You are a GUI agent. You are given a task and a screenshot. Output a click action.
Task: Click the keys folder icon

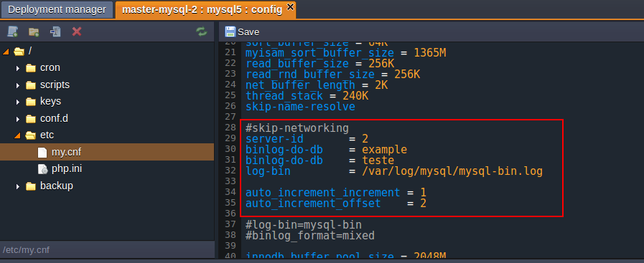pyautogui.click(x=31, y=102)
